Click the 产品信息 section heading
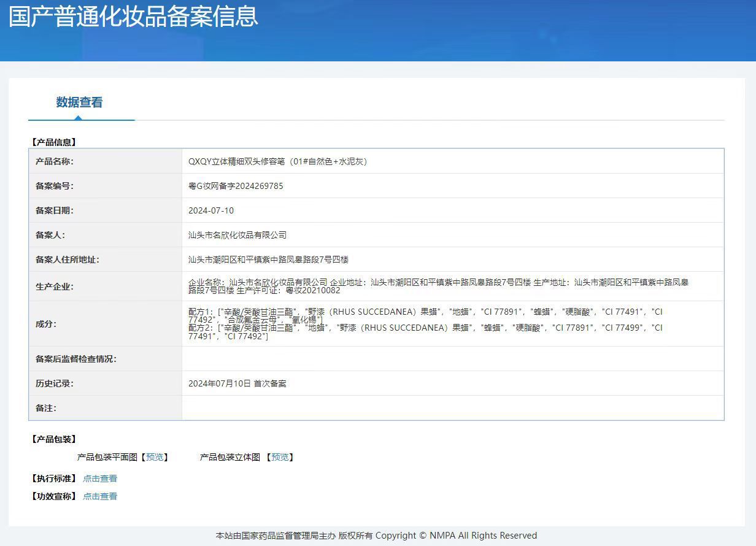This screenshot has height=546, width=756. [54, 142]
